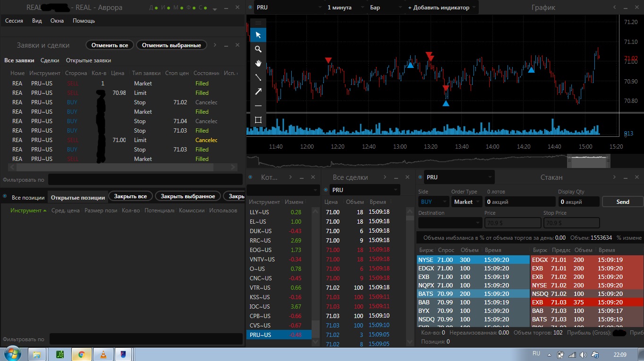This screenshot has width=644, height=361.
Task: Click the Ф connection status indicator
Action: pyautogui.click(x=191, y=8)
